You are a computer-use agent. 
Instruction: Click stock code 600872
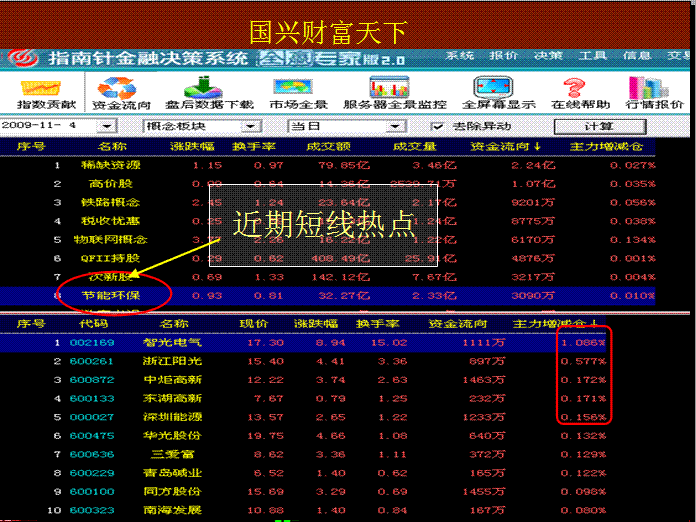tap(92, 380)
